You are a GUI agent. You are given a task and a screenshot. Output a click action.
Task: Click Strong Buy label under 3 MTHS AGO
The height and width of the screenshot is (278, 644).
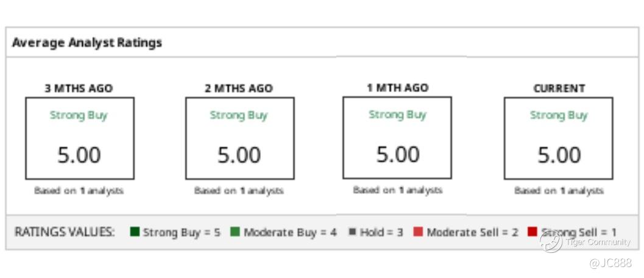click(x=79, y=115)
